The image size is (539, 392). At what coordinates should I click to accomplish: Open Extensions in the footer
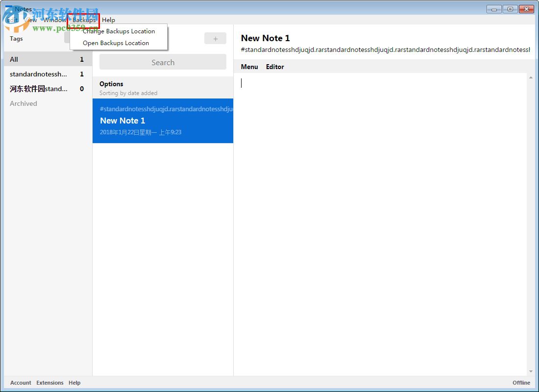coord(50,383)
